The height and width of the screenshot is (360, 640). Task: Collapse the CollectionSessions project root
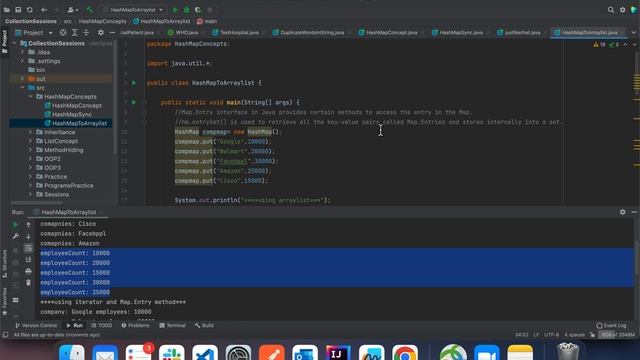15,43
